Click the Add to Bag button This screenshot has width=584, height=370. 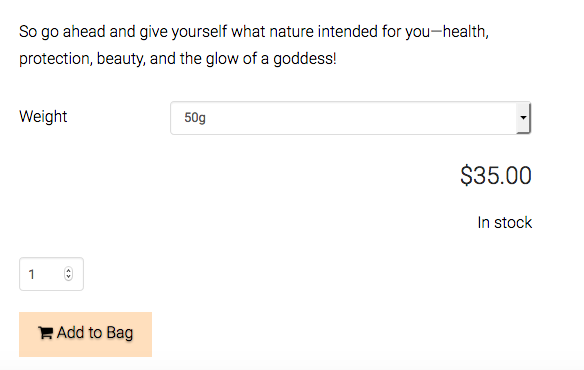pos(85,334)
